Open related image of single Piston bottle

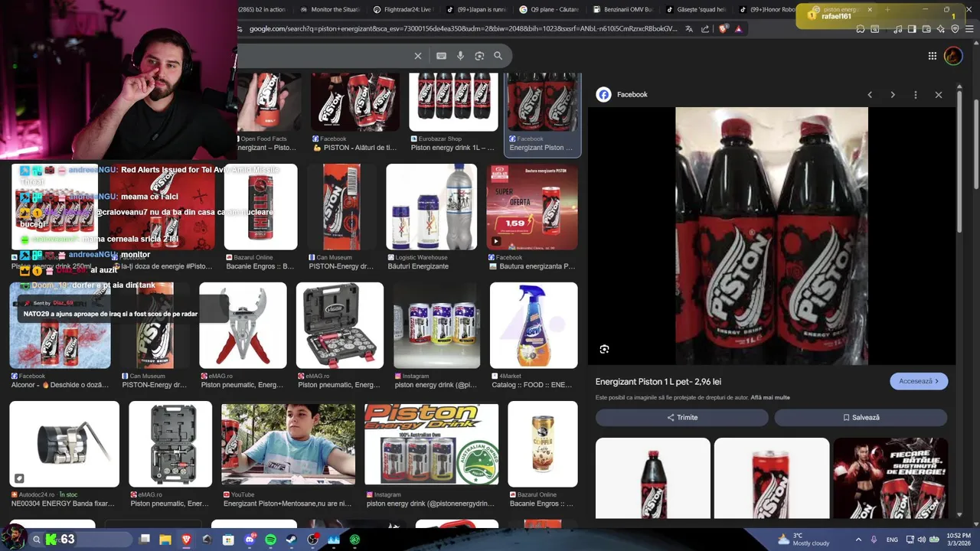652,478
